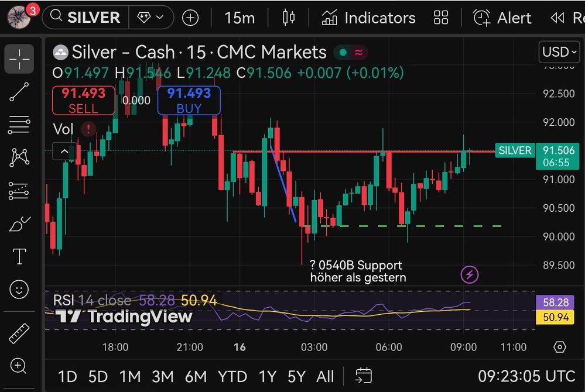Switch to the 3M date range
Image resolution: width=585 pixels, height=392 pixels.
(x=163, y=376)
